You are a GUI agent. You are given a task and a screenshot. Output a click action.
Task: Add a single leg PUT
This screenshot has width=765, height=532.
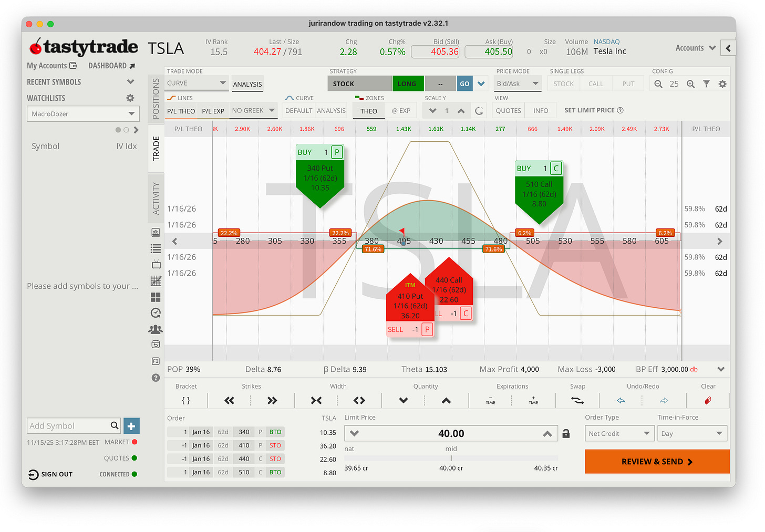(x=628, y=84)
